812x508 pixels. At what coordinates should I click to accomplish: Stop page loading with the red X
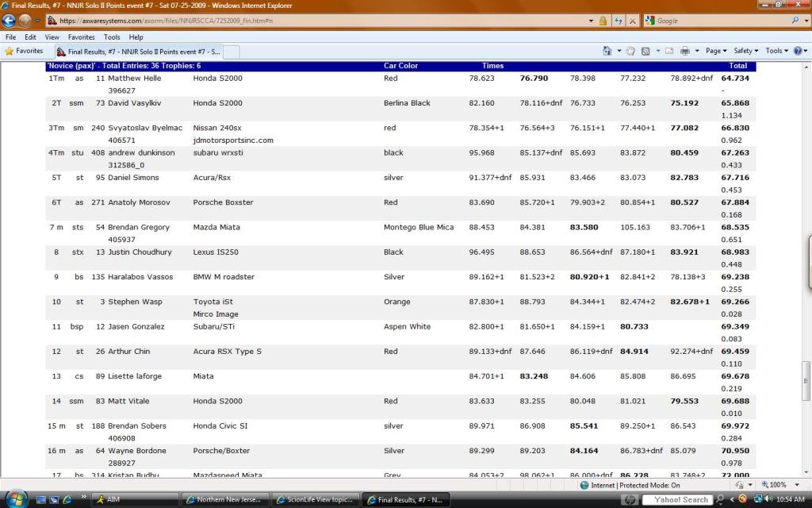[x=632, y=21]
